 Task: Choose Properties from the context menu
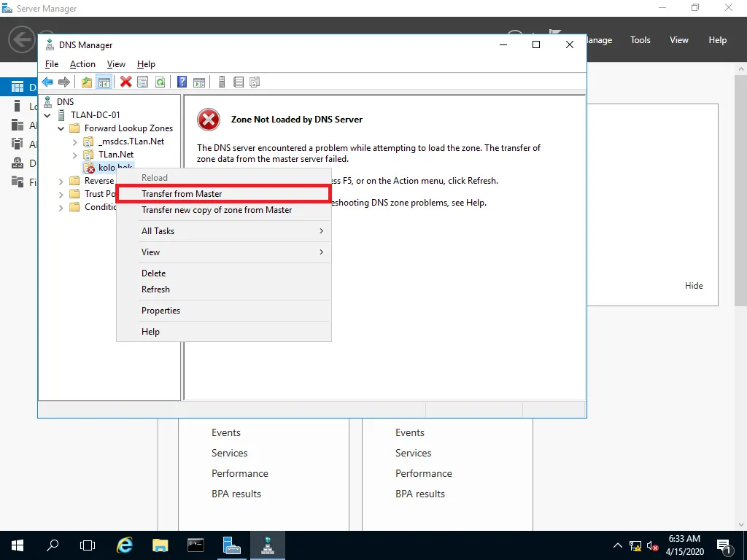coord(223,311)
